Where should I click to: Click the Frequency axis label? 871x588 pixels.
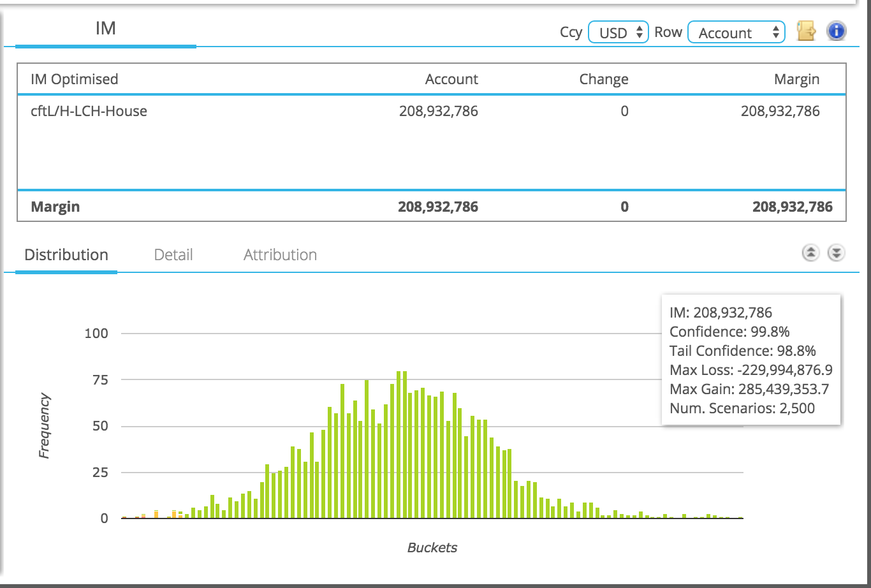44,426
